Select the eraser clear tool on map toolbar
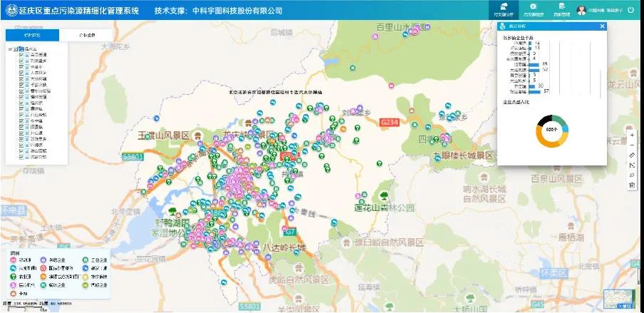Image resolution: width=644 pixels, height=313 pixels. pos(632,175)
